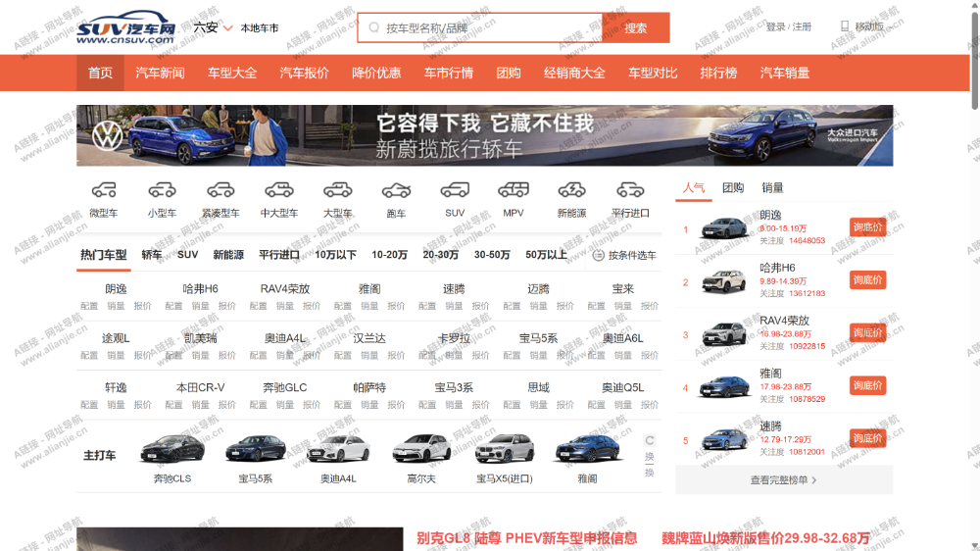Select the 10-20万 price filter tab
The image size is (980, 551).
point(389,255)
